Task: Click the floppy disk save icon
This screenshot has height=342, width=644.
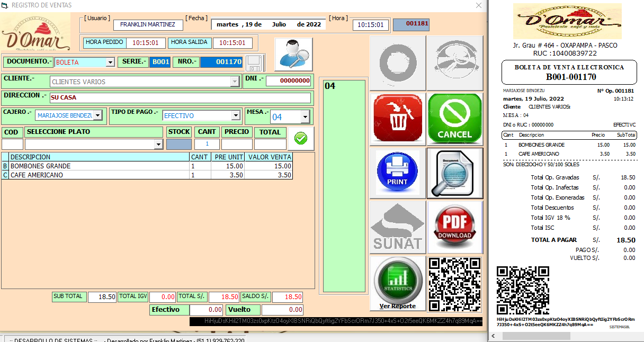Action: pos(255,62)
